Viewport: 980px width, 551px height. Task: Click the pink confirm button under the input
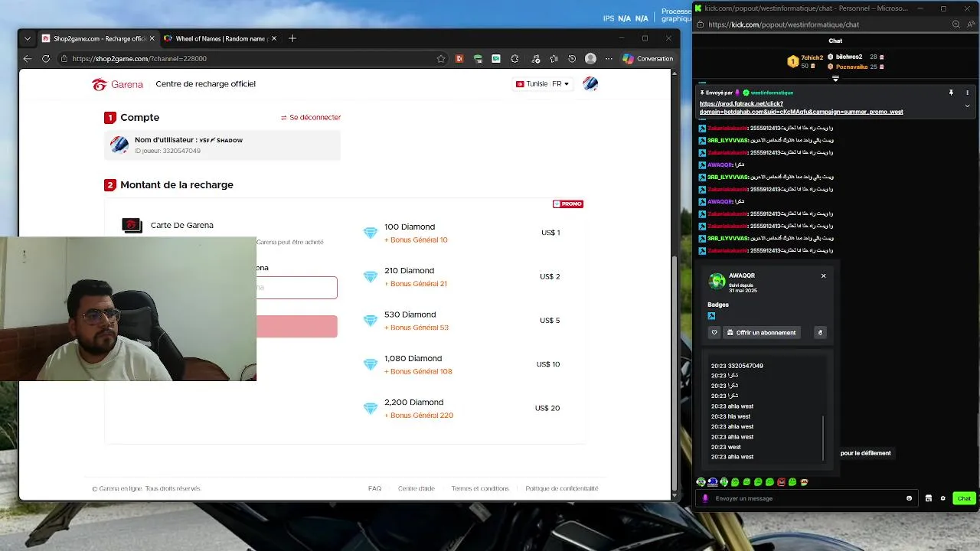pos(296,326)
